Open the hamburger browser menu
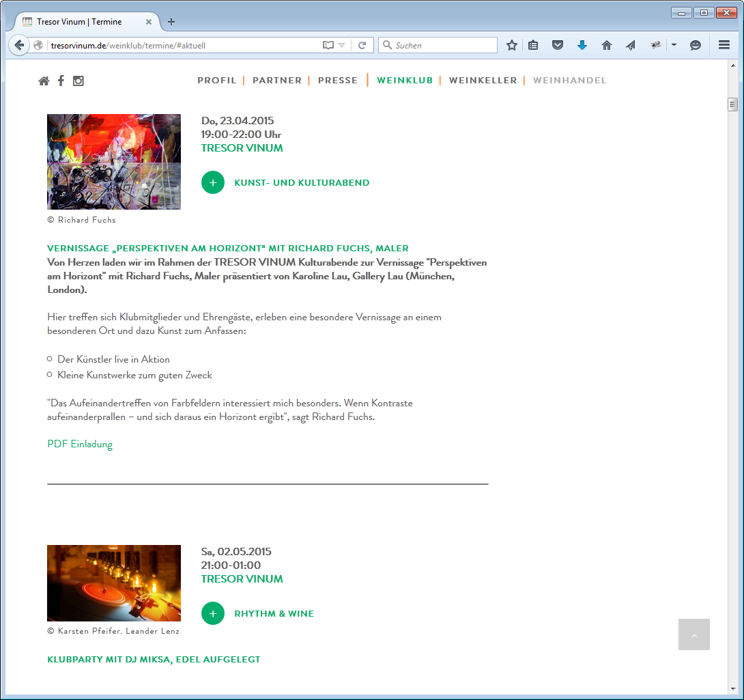The image size is (744, 700). tap(724, 45)
